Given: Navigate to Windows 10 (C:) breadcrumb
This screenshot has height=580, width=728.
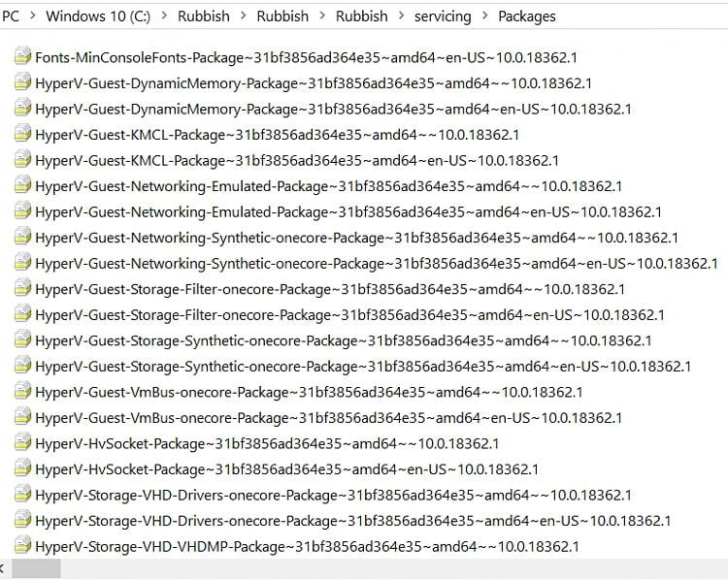Looking at the screenshot, I should (98, 16).
